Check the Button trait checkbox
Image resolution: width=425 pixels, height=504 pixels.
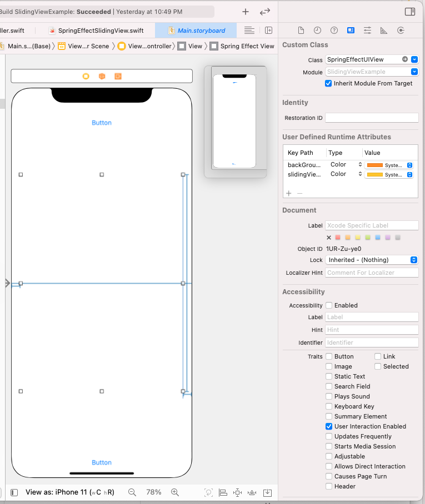(x=329, y=356)
